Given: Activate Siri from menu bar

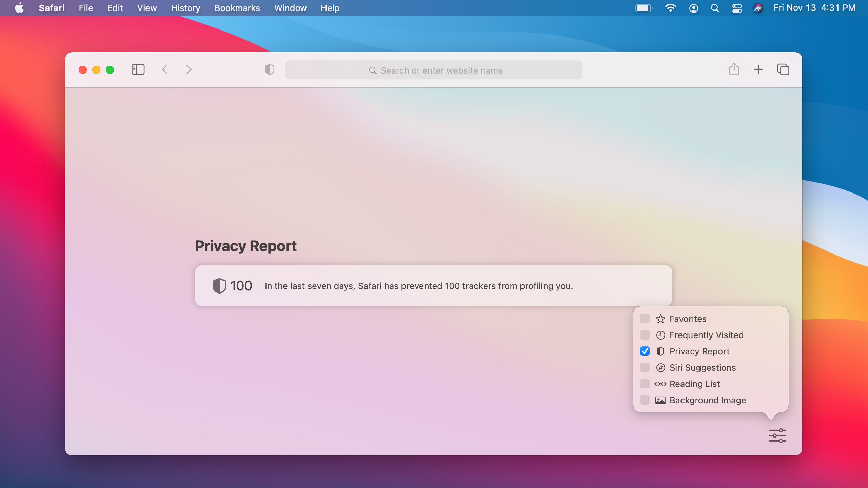Looking at the screenshot, I should pyautogui.click(x=758, y=8).
